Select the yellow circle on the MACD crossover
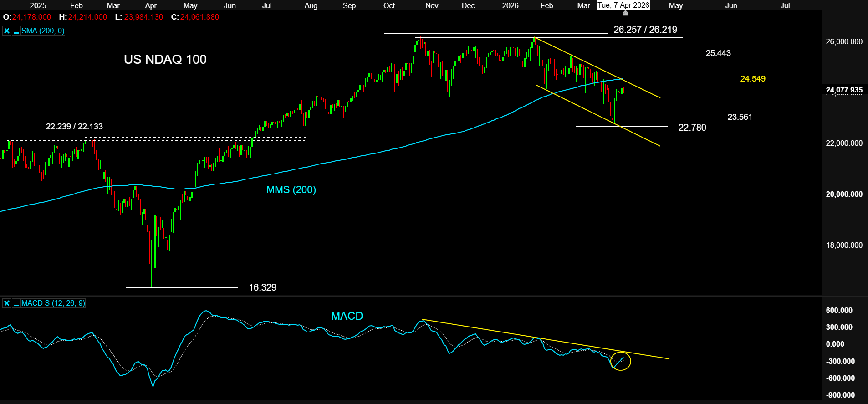868x404 pixels. 621,361
